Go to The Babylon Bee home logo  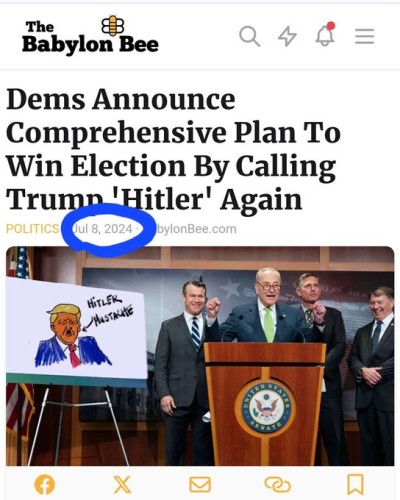[90, 35]
